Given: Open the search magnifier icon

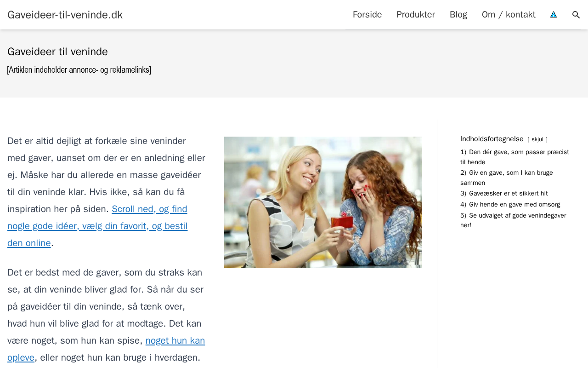Looking at the screenshot, I should [x=576, y=15].
